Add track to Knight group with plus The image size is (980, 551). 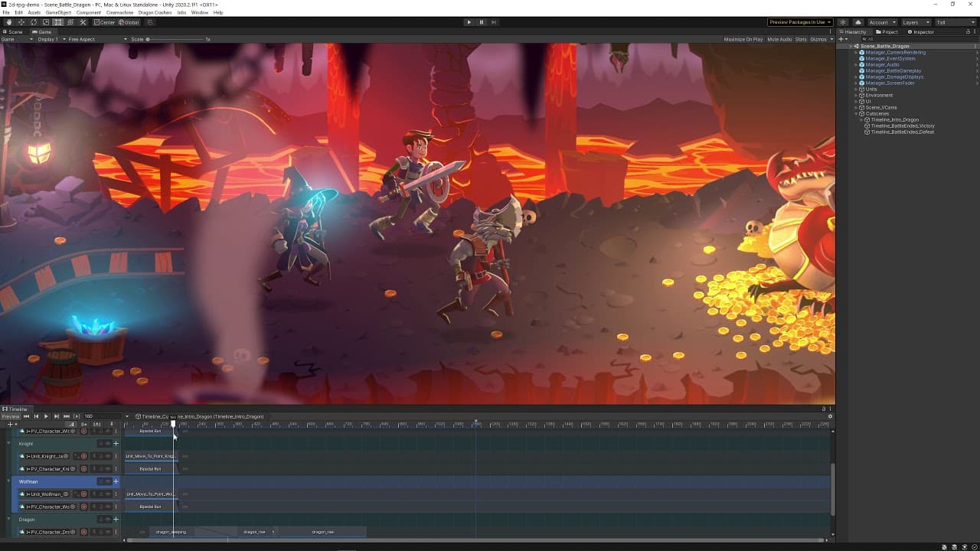coord(116,444)
